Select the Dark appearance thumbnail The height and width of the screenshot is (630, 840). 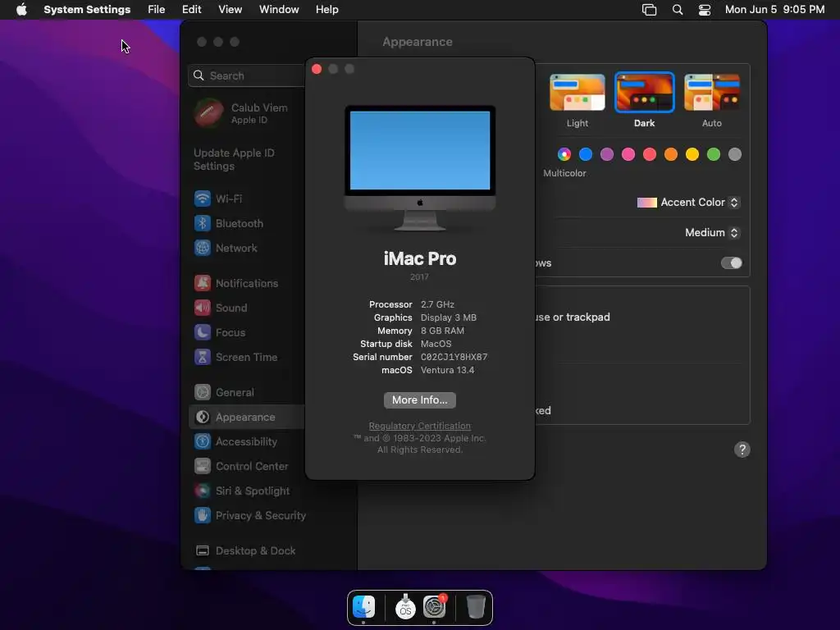[x=644, y=93]
